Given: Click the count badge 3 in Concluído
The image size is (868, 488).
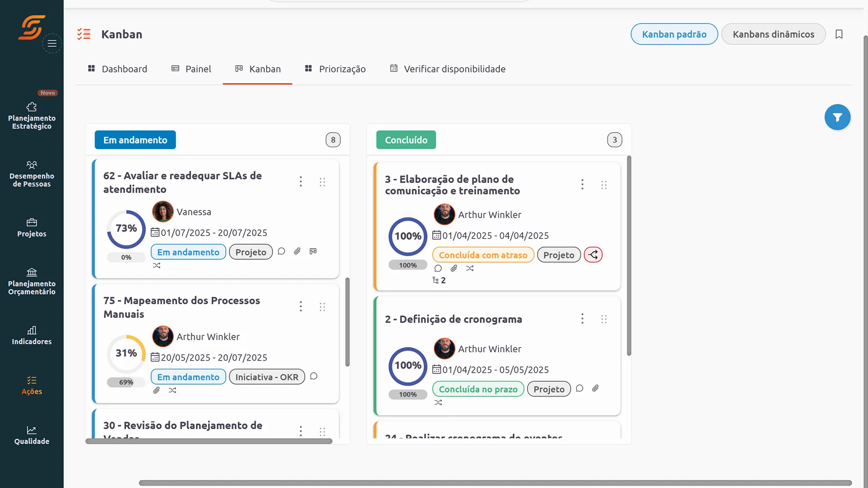Looking at the screenshot, I should [x=614, y=140].
